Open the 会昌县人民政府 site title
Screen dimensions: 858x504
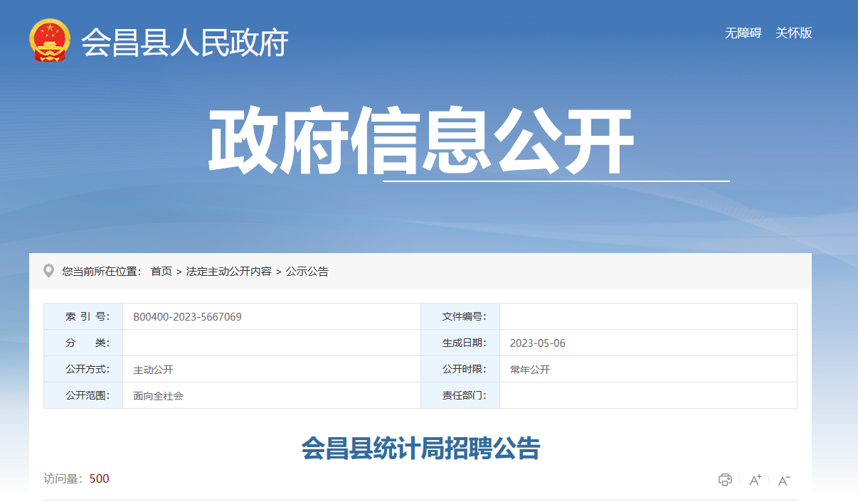click(185, 43)
